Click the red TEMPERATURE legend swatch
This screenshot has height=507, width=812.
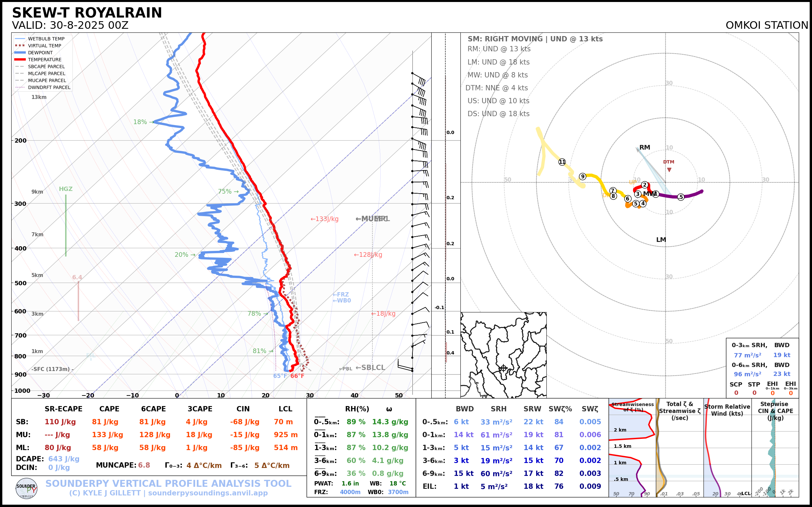point(20,60)
